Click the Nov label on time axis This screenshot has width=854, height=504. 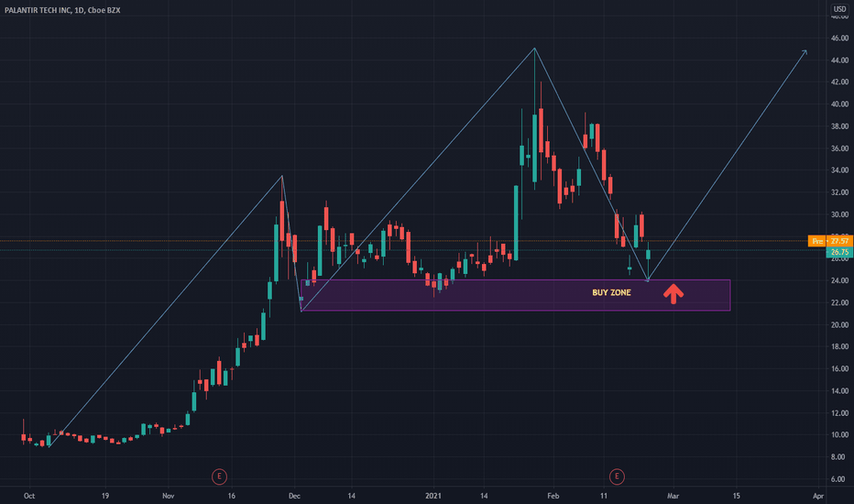tap(169, 496)
